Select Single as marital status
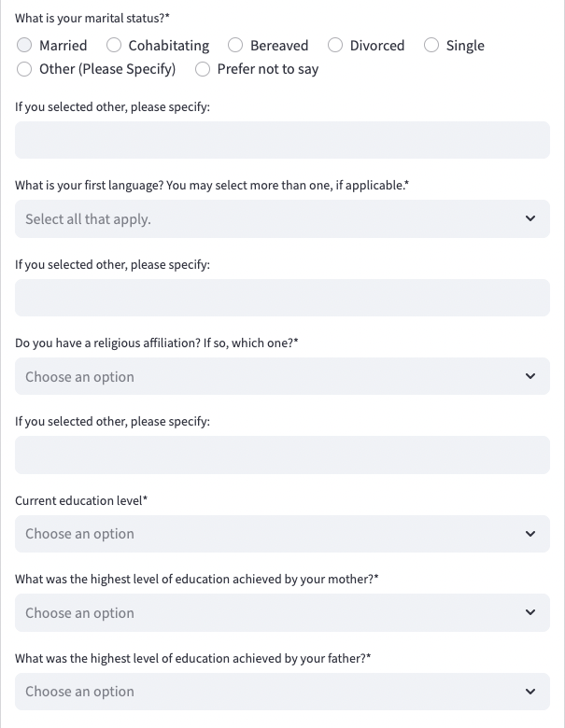The height and width of the screenshot is (728, 565). coord(431,45)
